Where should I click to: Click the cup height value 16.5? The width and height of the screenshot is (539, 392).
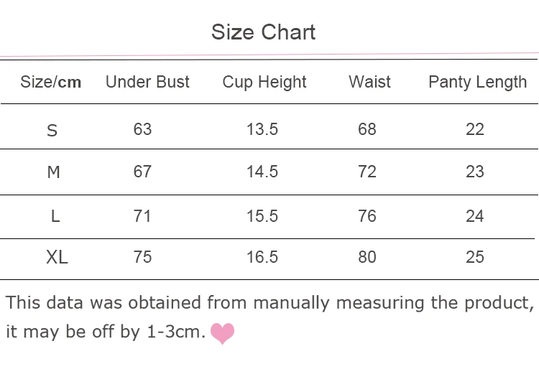[x=262, y=257]
